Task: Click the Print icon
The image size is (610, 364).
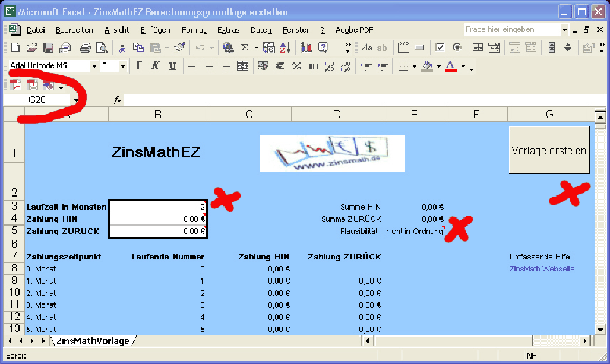Action: coord(85,48)
